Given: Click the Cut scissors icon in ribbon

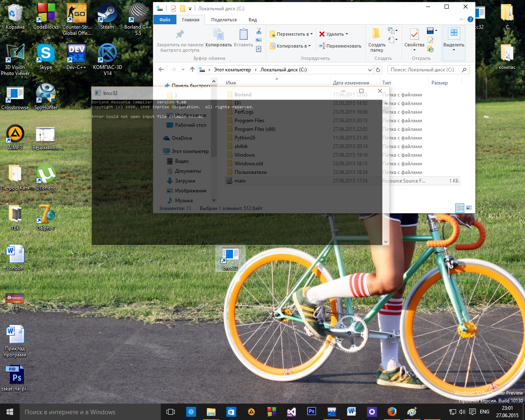Looking at the screenshot, I should coord(259,32).
